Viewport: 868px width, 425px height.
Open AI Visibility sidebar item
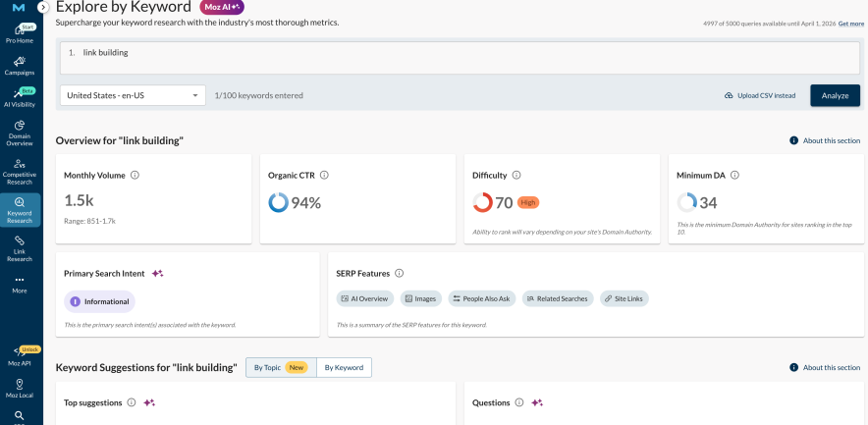[20, 97]
